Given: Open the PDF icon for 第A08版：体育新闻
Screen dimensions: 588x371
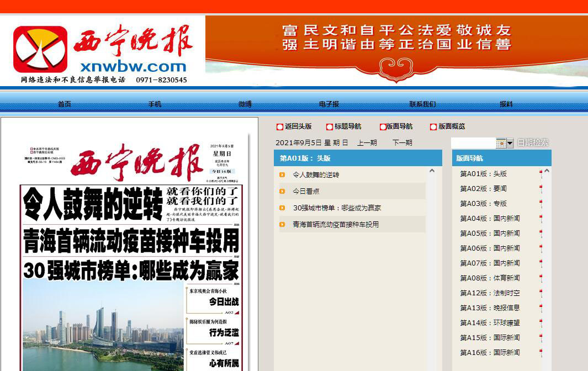Looking at the screenshot, I should [x=541, y=278].
